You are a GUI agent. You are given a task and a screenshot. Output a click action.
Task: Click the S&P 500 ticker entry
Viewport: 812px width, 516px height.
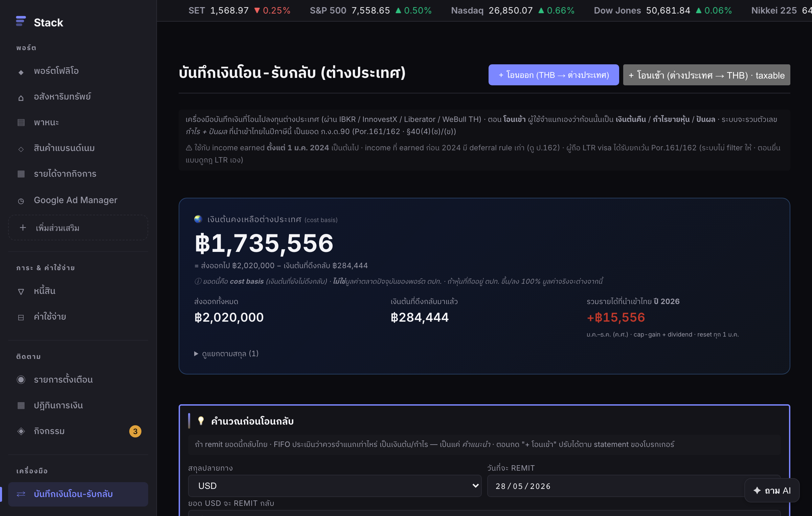(x=370, y=10)
